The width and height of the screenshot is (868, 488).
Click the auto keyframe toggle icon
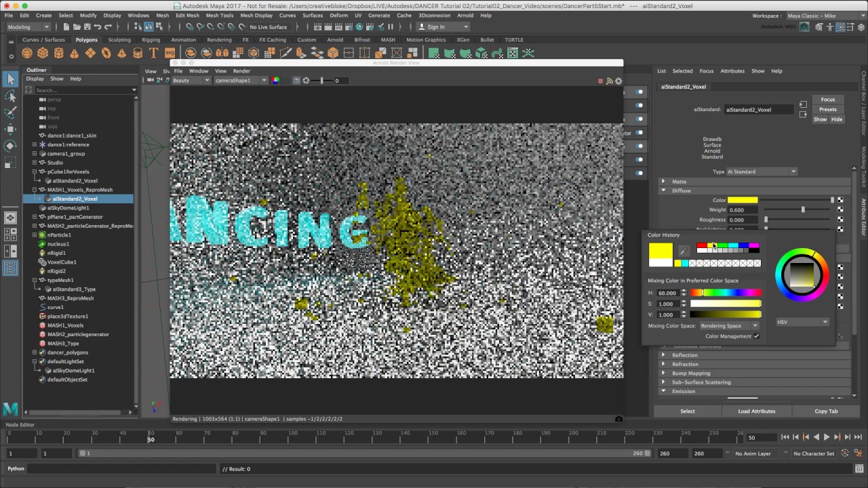click(845, 453)
